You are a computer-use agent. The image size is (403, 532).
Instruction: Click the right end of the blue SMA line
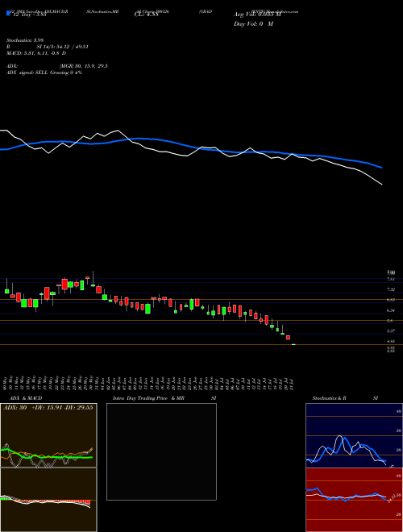(381, 168)
